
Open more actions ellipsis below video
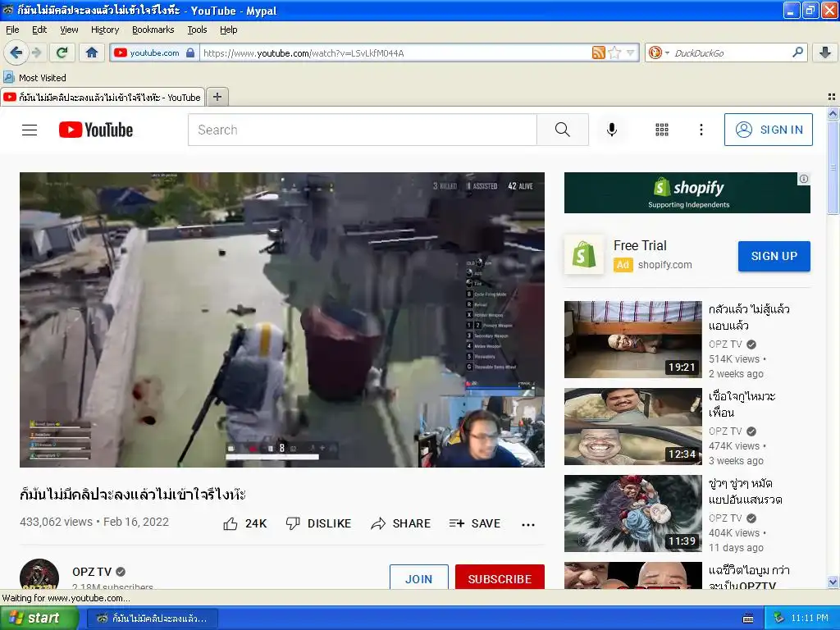[x=528, y=524]
